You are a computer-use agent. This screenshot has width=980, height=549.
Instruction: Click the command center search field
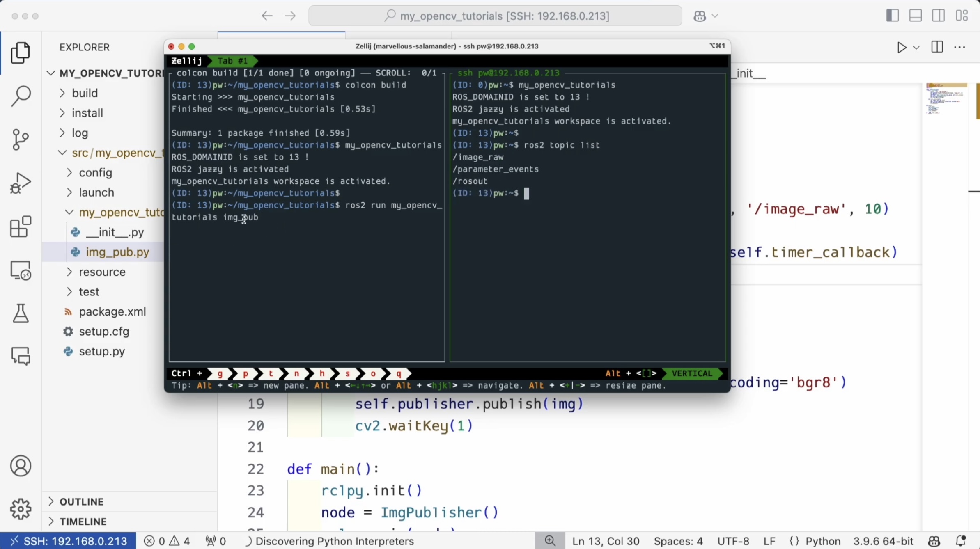(495, 16)
